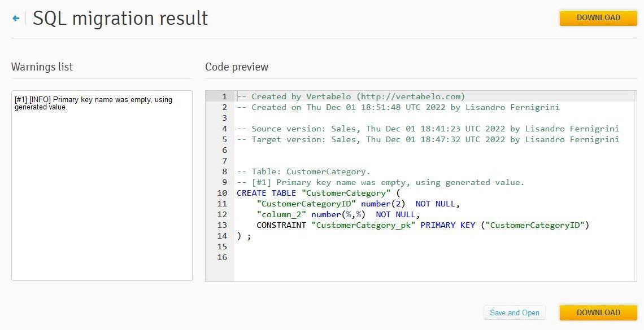Viewport: 644px width, 330px height.
Task: Click the top DOWNLOAD button
Action: (x=598, y=17)
